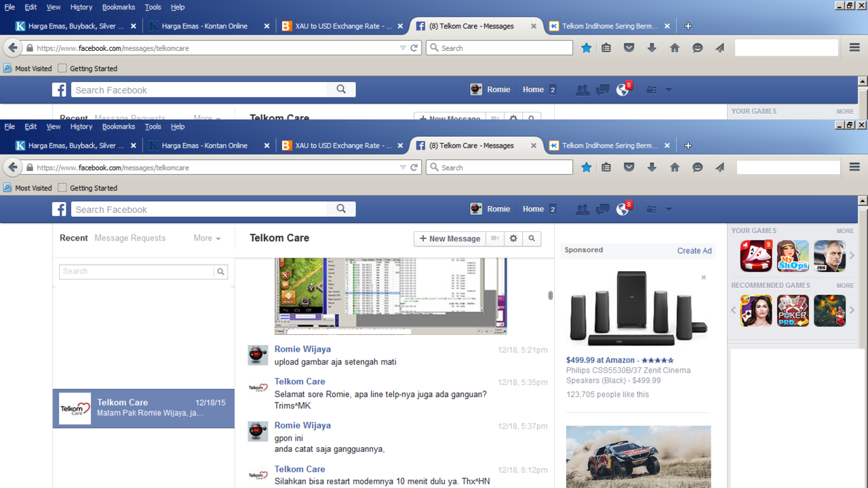Open File menu in the front window
This screenshot has height=488, width=868.
pos(9,127)
